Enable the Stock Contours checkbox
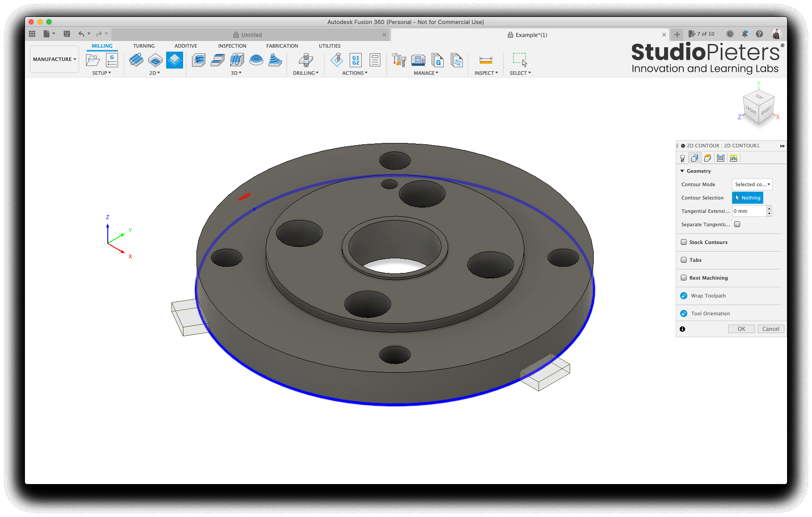 [684, 242]
